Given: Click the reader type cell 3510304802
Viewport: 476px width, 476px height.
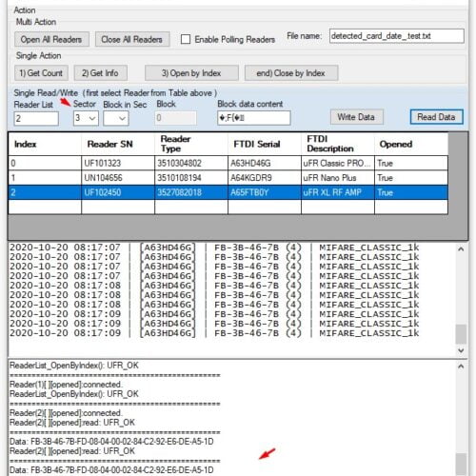Looking at the screenshot, I should [191, 163].
